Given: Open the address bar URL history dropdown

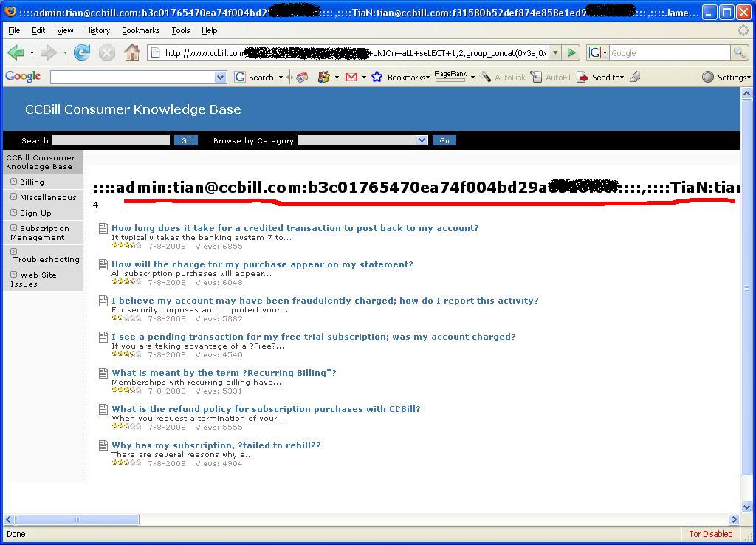Looking at the screenshot, I should [555, 52].
